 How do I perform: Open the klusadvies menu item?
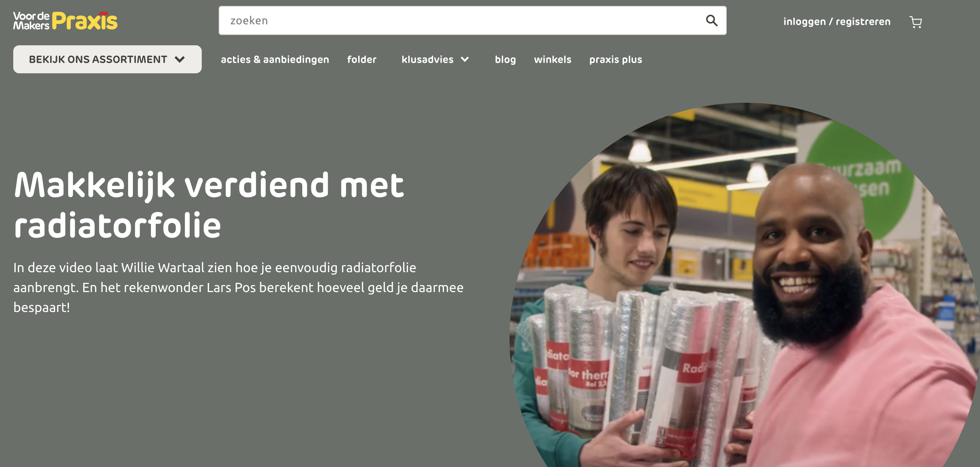(427, 59)
